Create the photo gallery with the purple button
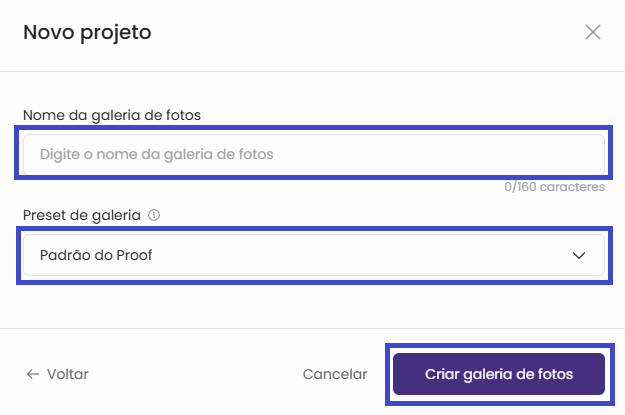This screenshot has height=415, width=625. 499,374
